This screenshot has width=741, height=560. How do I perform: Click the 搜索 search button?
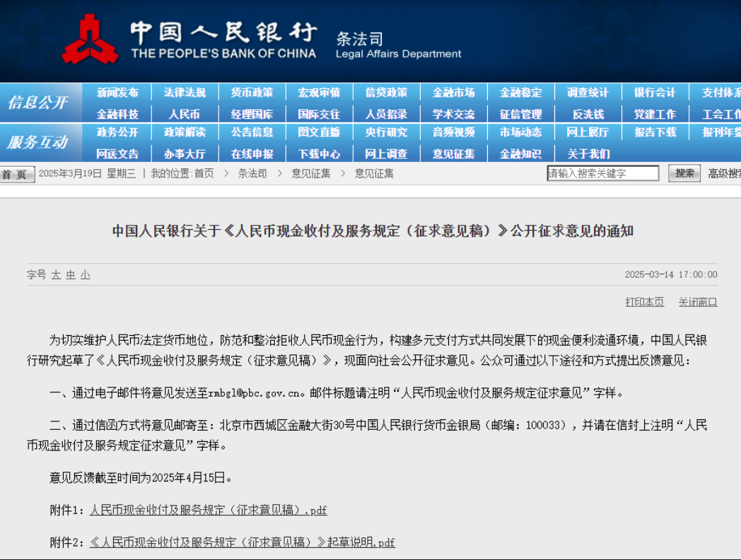click(684, 173)
